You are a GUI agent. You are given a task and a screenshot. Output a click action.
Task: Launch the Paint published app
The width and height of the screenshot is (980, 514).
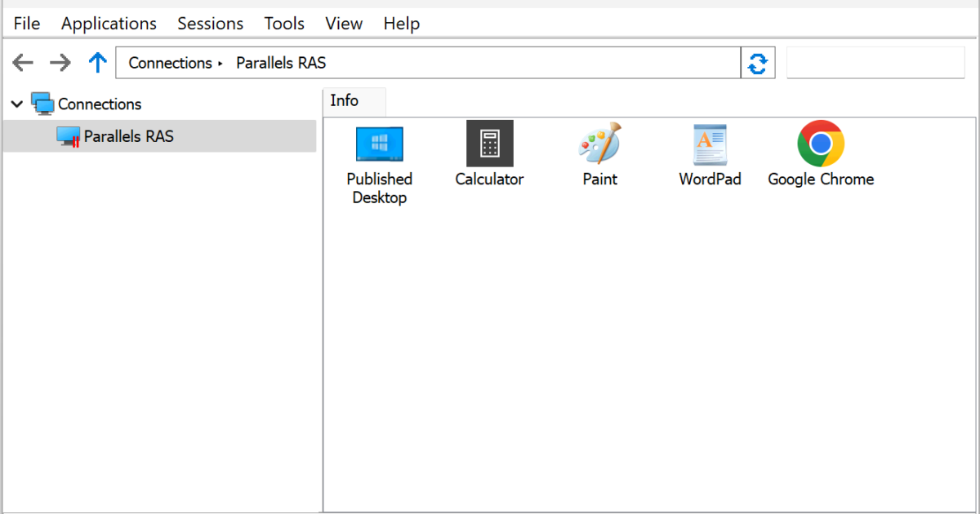pyautogui.click(x=599, y=144)
